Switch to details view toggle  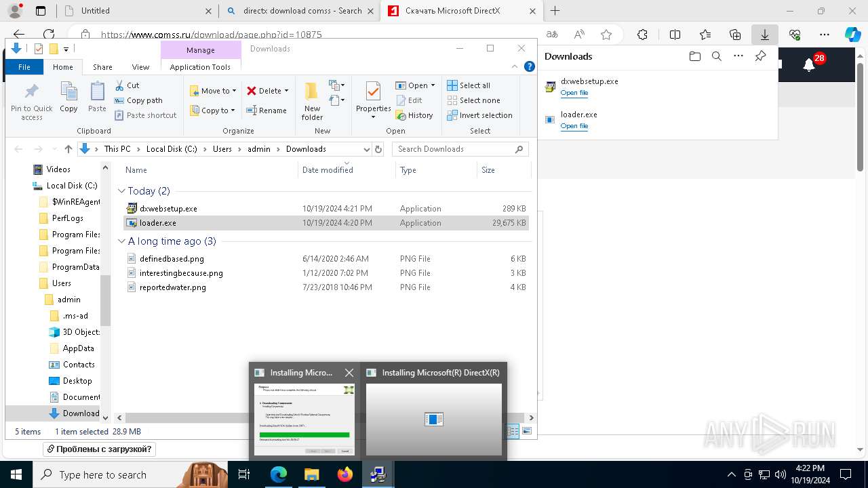coord(513,431)
